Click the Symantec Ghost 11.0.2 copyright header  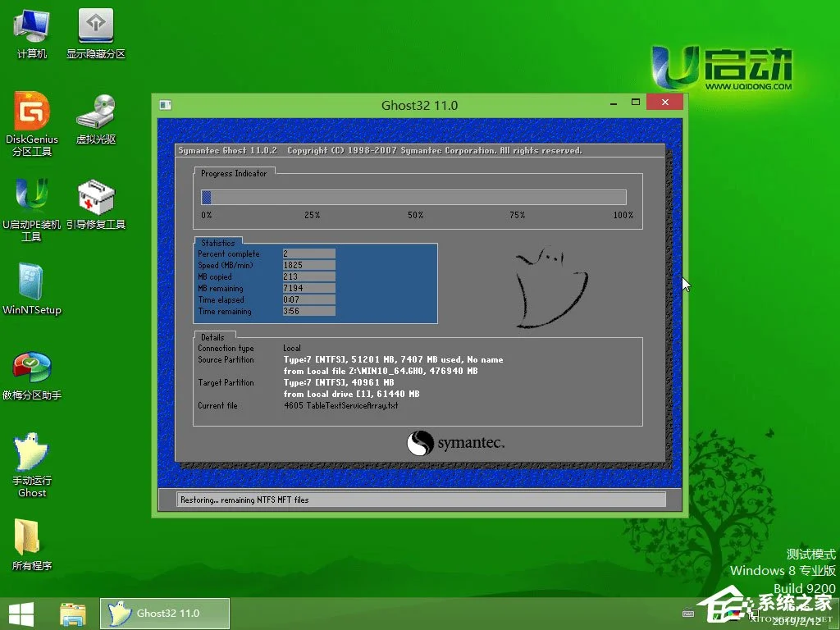point(380,151)
